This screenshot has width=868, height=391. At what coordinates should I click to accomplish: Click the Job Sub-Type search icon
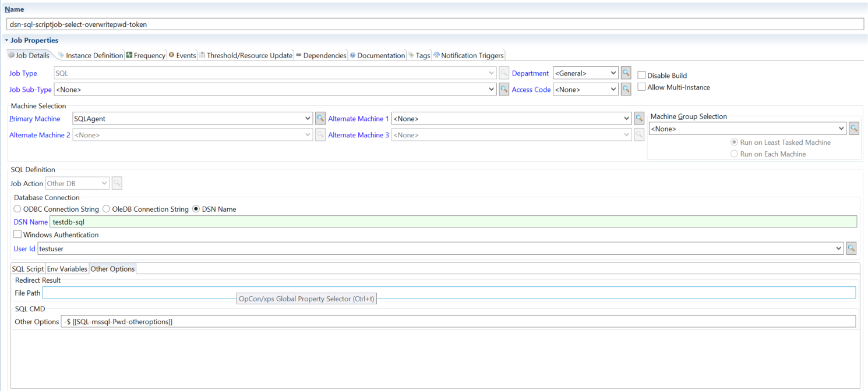point(504,90)
